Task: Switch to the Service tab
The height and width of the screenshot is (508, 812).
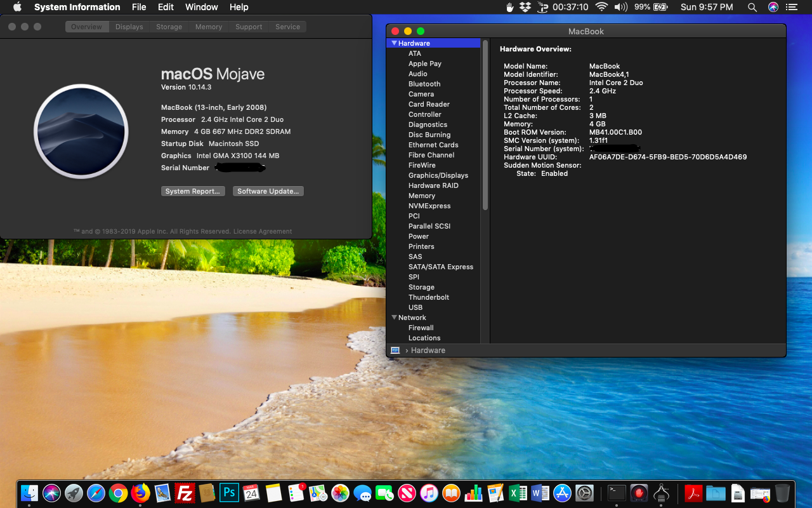Action: 288,27
